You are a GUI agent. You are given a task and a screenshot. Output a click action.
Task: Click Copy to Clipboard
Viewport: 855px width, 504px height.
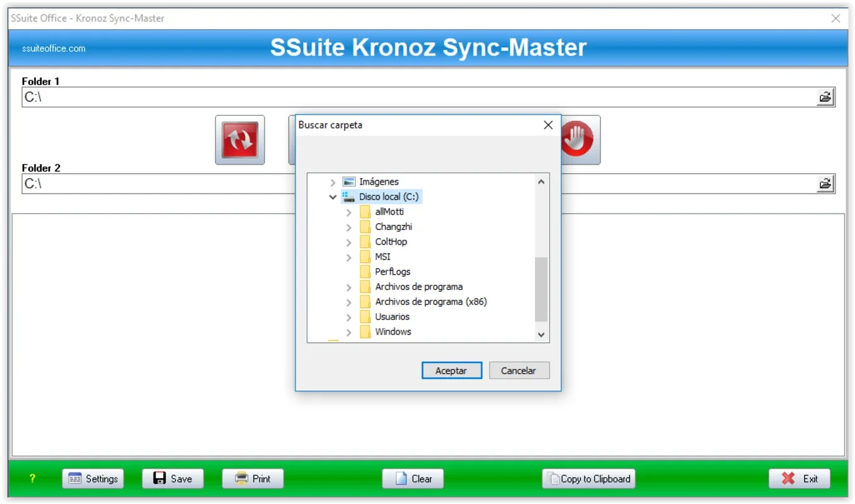click(588, 479)
